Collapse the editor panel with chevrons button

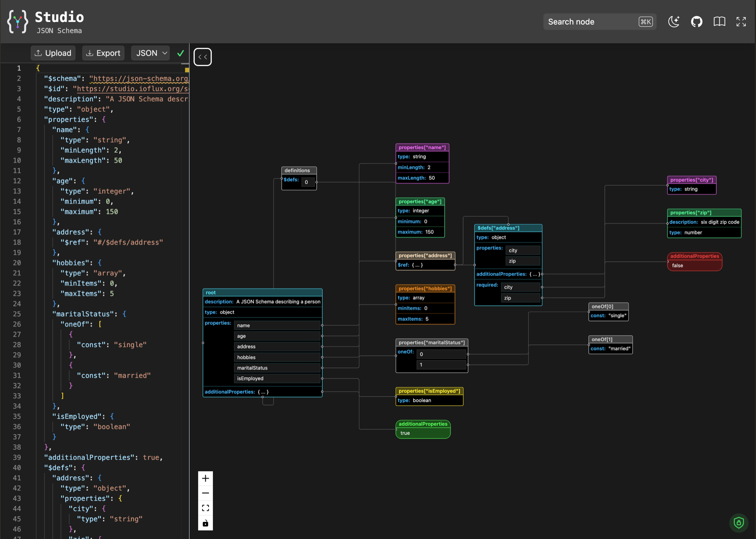pos(203,57)
